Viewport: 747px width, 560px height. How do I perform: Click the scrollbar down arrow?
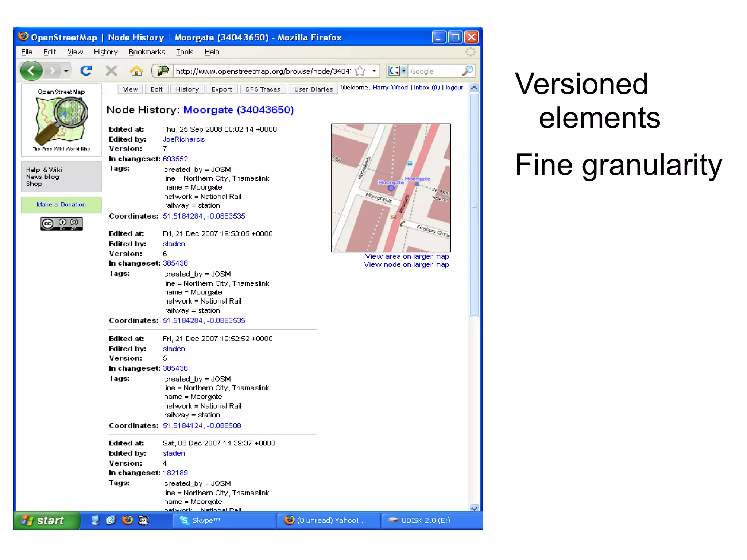(474, 508)
